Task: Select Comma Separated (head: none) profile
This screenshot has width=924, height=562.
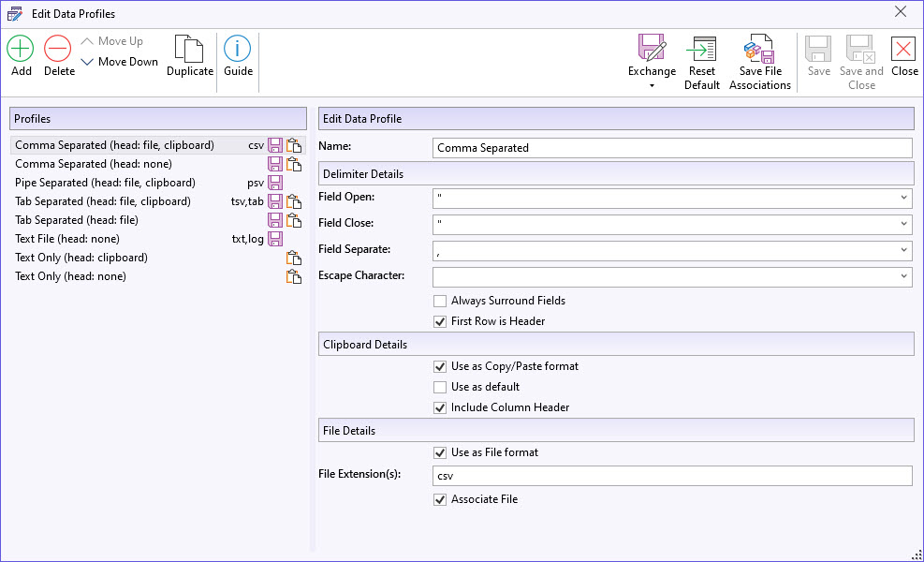Action: 158,164
